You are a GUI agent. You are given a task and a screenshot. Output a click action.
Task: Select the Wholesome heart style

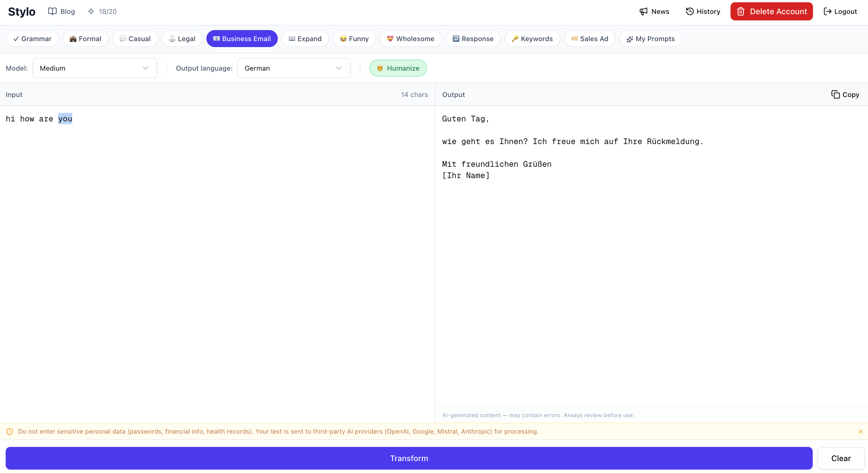410,39
